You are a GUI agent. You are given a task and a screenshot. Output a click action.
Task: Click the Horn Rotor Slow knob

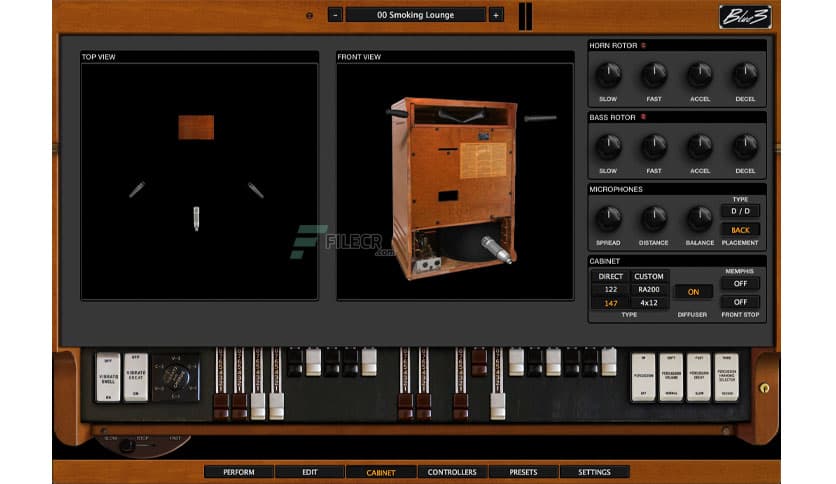pos(608,75)
